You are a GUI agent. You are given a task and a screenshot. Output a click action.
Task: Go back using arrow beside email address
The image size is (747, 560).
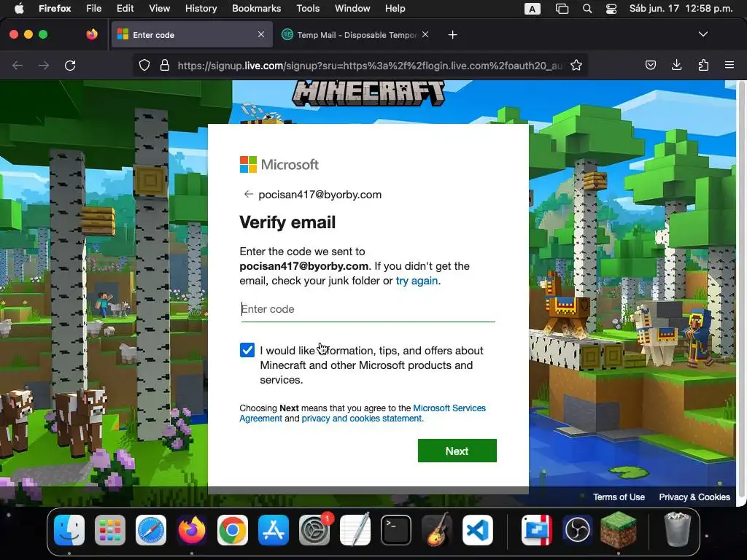(248, 194)
